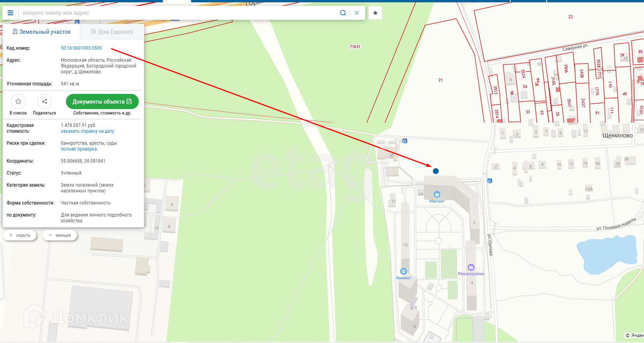The width and height of the screenshot is (644, 343).
Task: Open the hamburger menu
Action: [x=10, y=13]
